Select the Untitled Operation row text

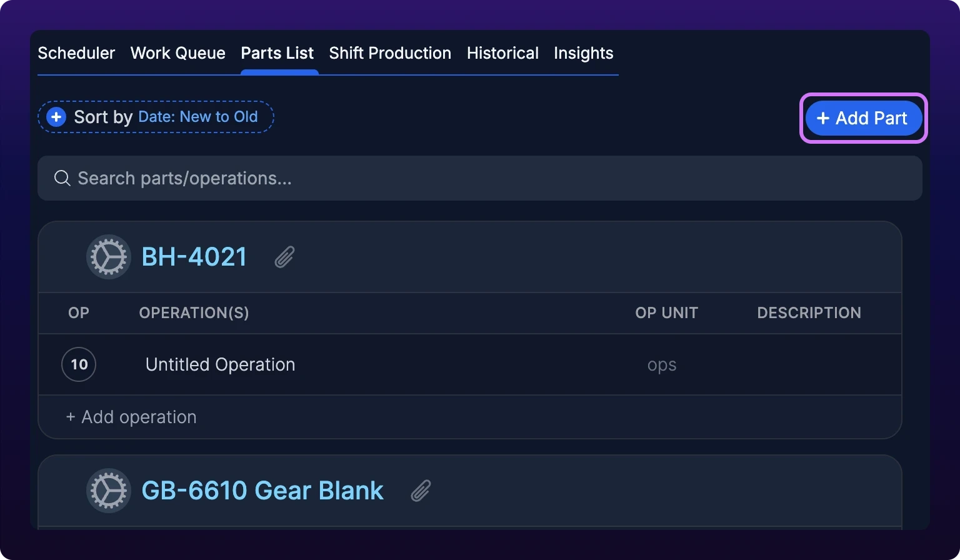tap(220, 364)
